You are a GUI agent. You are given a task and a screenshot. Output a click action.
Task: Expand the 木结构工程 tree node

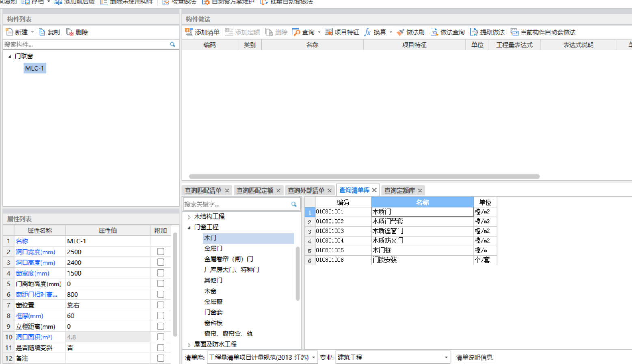189,217
